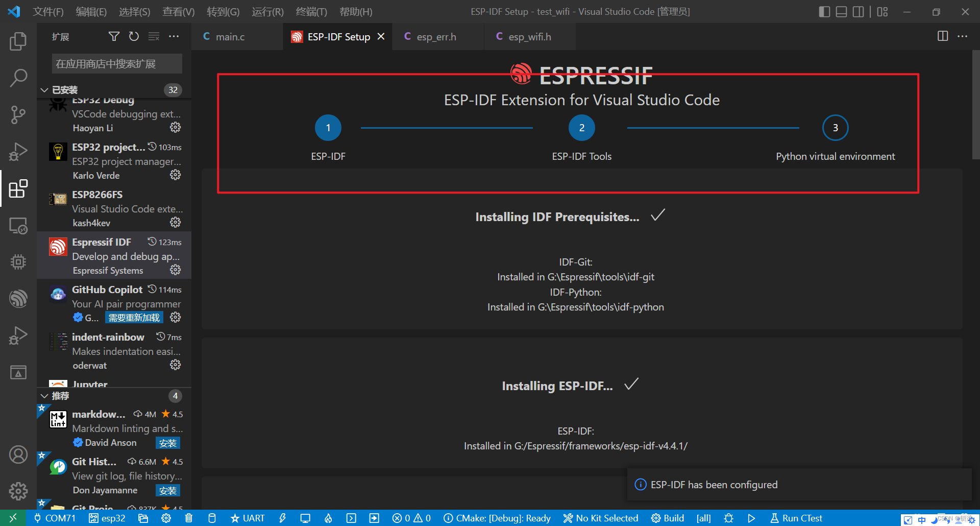Click the cylinder build project icon in status bar
This screenshot has width=980, height=526.
tap(212, 518)
